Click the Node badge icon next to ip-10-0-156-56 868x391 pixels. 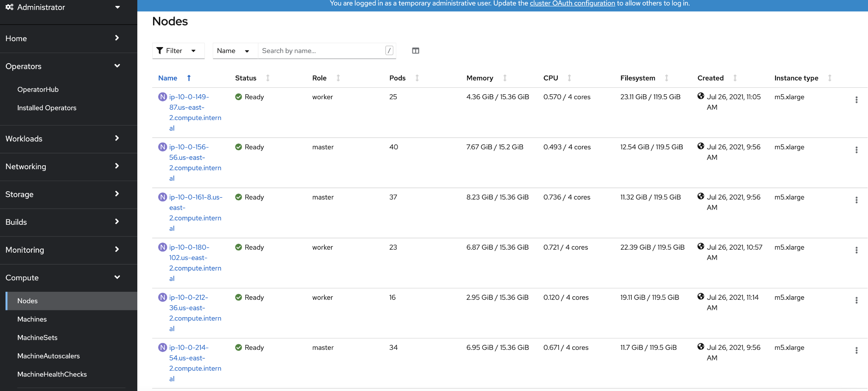[162, 147]
